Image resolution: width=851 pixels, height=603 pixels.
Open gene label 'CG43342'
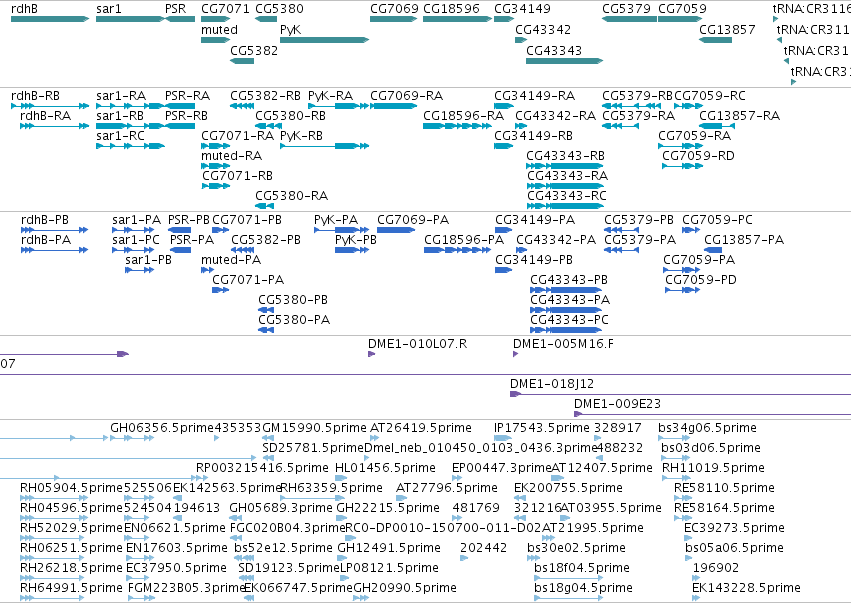543,29
